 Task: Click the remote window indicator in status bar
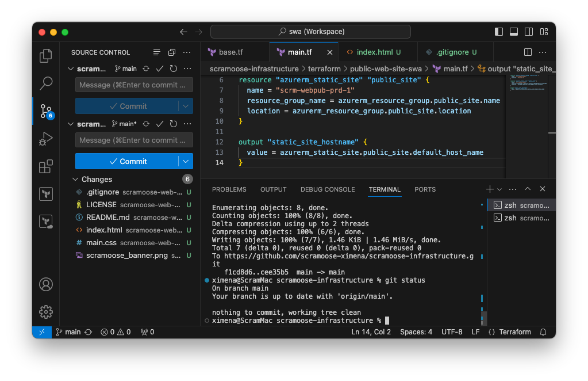tap(42, 332)
